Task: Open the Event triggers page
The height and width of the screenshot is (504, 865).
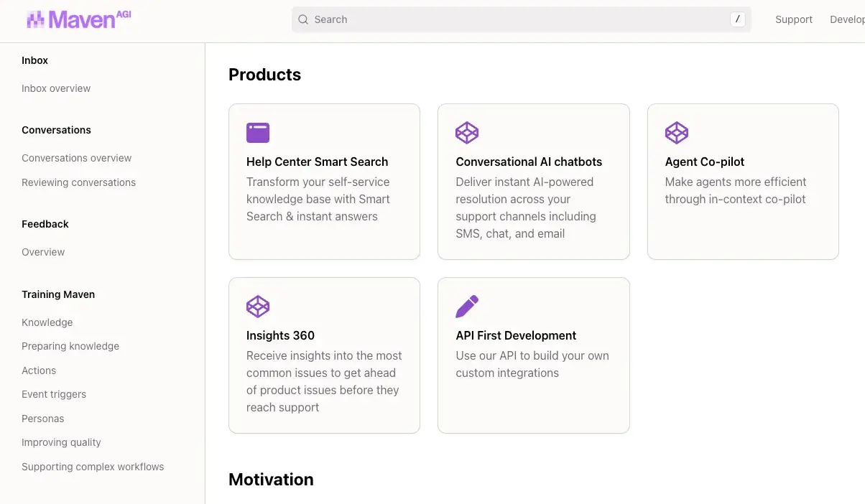Action: click(54, 394)
